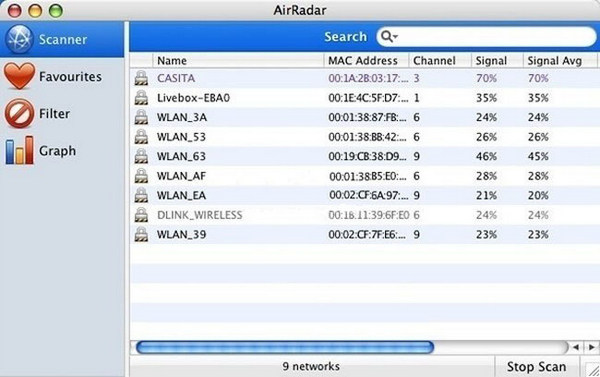
Task: Click the horizontal scrollbar thumb
Action: tap(285, 348)
